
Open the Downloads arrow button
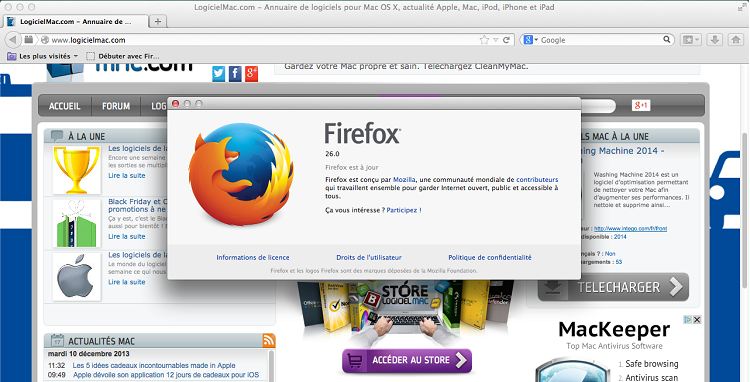(x=715, y=40)
